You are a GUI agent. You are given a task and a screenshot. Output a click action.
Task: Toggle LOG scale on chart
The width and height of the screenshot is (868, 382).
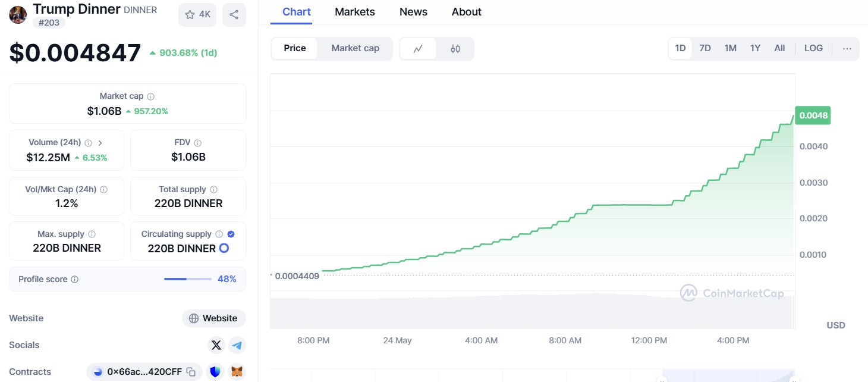[x=813, y=48]
